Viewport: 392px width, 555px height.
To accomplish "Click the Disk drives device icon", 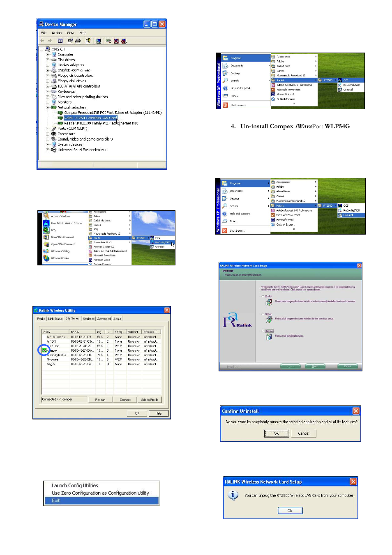I will click(54, 60).
